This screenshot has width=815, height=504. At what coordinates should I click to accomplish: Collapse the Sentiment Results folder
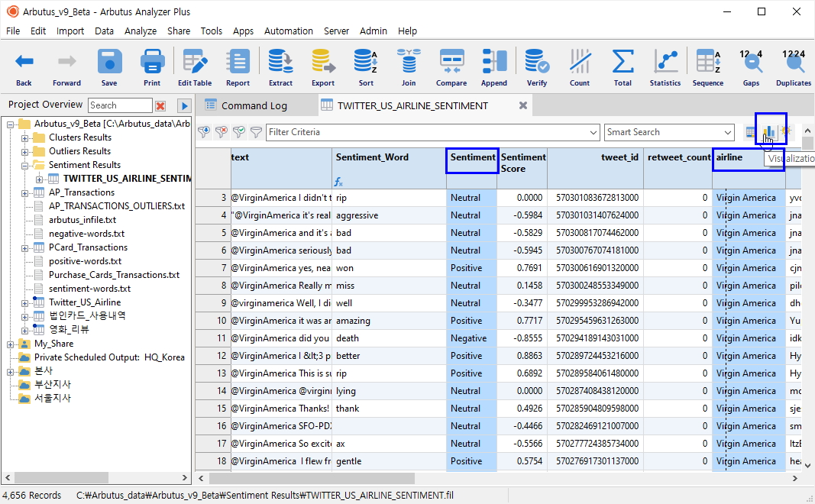coord(25,166)
